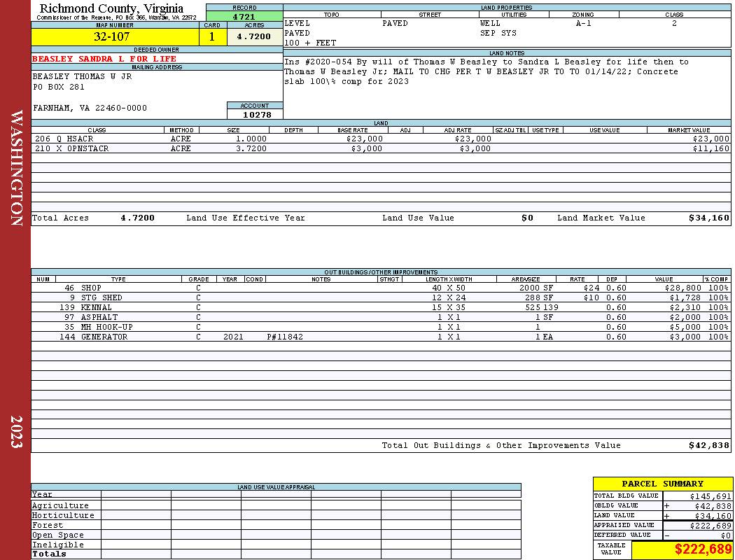
Task: Select the Agriculture row label
Action: [60, 505]
